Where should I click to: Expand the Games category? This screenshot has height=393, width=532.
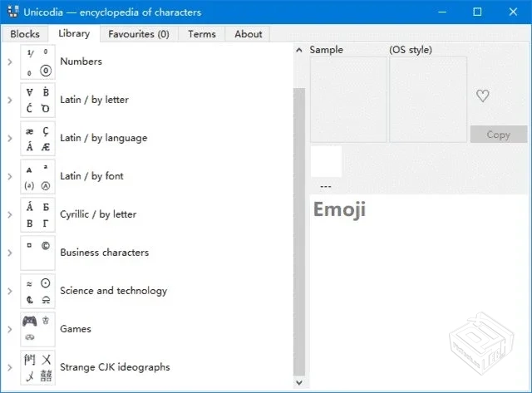click(10, 330)
